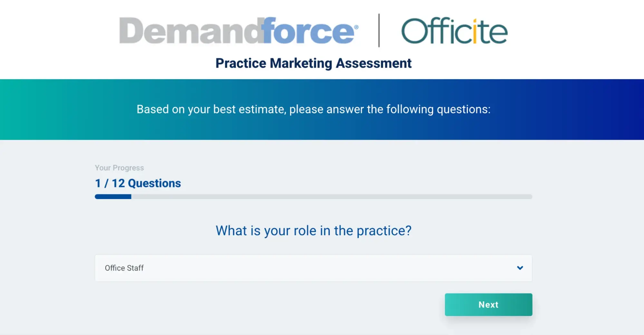This screenshot has width=644, height=335.
Task: Click the '1 / 12 Questions' label
Action: [138, 183]
